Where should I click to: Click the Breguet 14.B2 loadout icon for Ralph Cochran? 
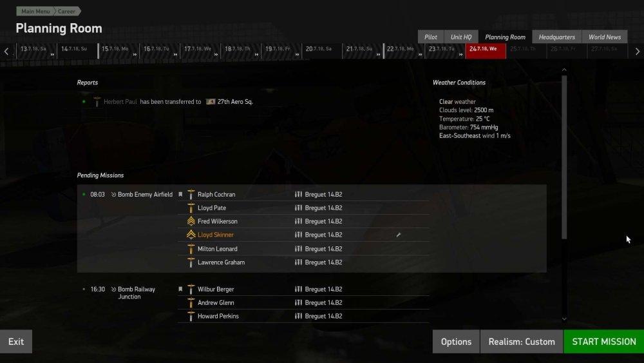coord(298,195)
